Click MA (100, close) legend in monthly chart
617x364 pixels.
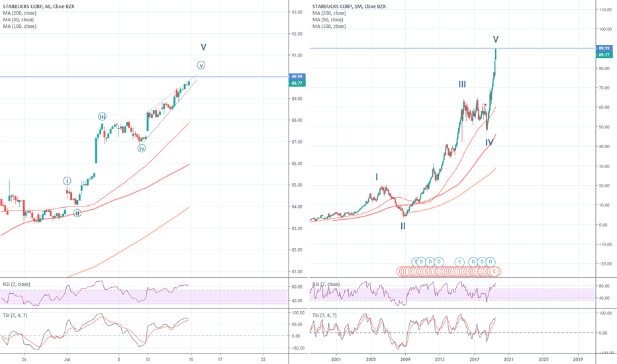330,26
